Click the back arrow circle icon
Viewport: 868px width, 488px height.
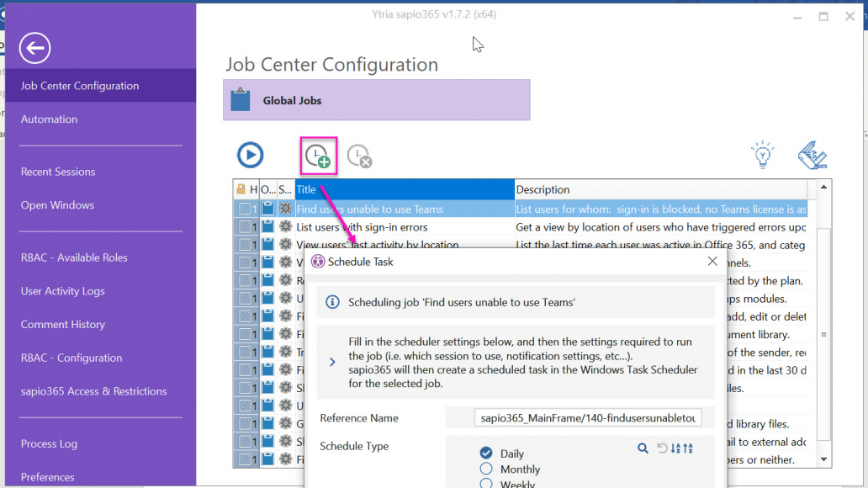34,48
